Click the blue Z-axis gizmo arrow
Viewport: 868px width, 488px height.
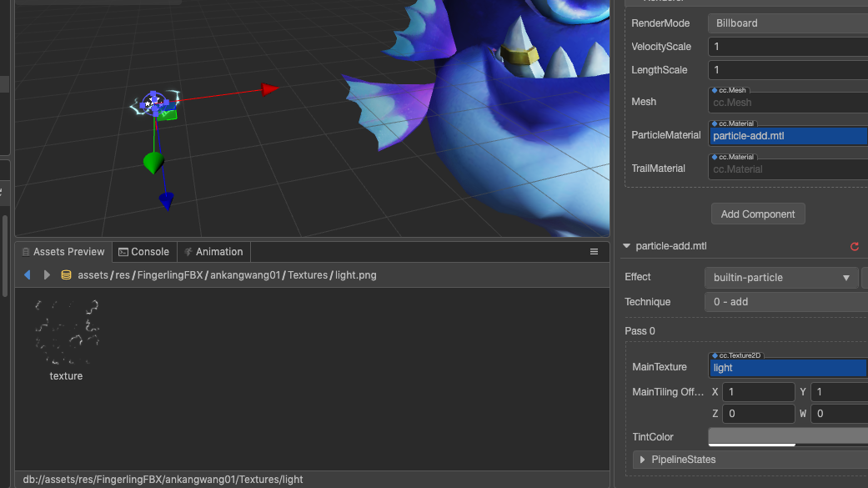point(167,200)
